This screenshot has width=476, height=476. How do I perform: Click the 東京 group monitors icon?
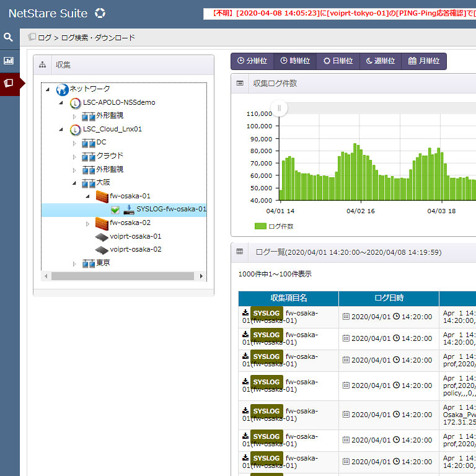tap(89, 263)
